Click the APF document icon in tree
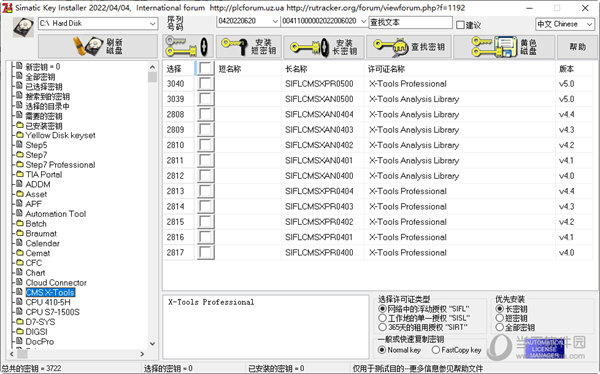Screen dimensions: 600x374 click(x=20, y=204)
